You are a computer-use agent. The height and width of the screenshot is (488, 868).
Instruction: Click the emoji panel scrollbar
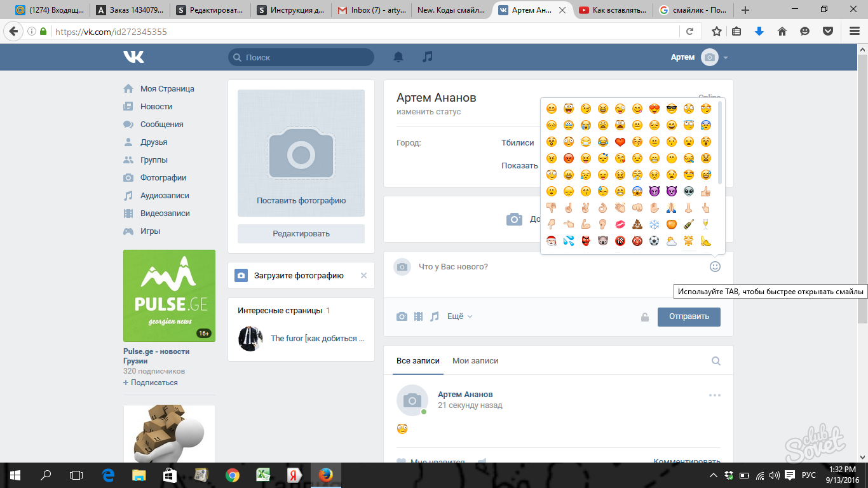[x=720, y=144]
